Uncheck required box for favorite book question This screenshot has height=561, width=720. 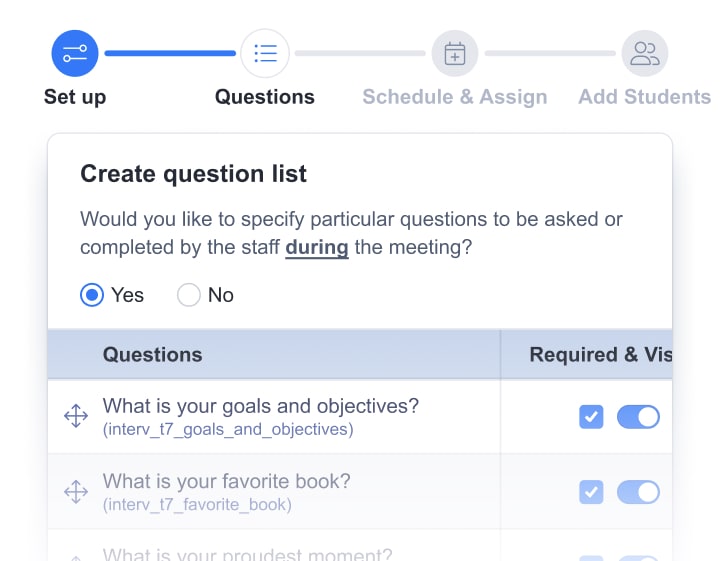pyautogui.click(x=591, y=492)
